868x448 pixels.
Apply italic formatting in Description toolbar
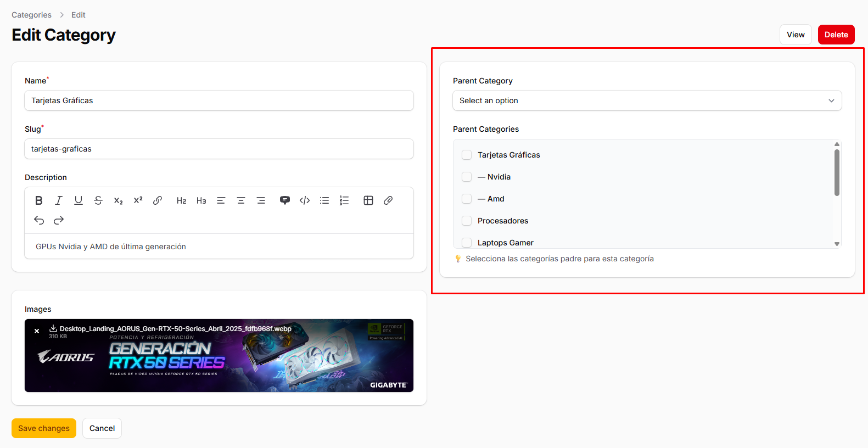tap(59, 200)
